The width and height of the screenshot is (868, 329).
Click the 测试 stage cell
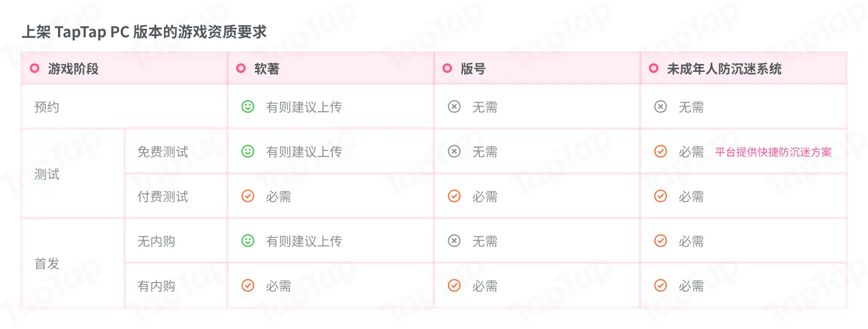[x=47, y=174]
